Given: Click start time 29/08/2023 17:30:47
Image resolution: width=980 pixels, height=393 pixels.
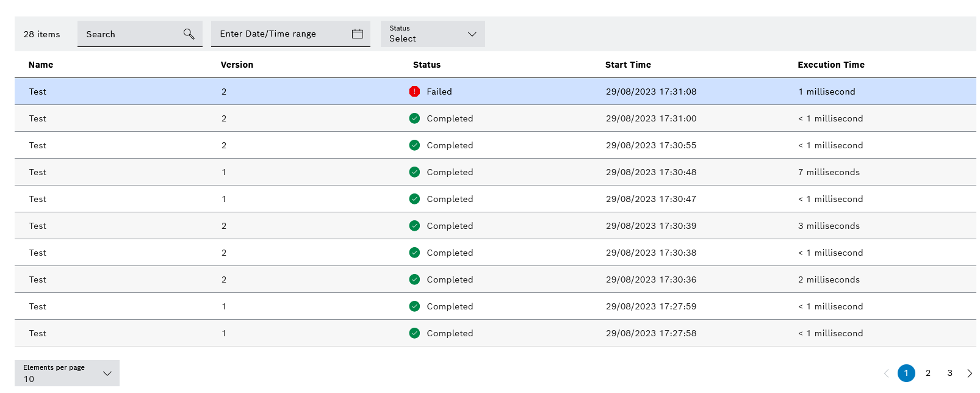Looking at the screenshot, I should point(651,199).
